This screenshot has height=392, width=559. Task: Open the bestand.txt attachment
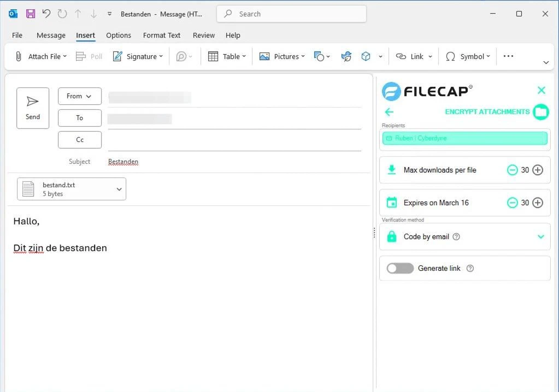tap(65, 189)
